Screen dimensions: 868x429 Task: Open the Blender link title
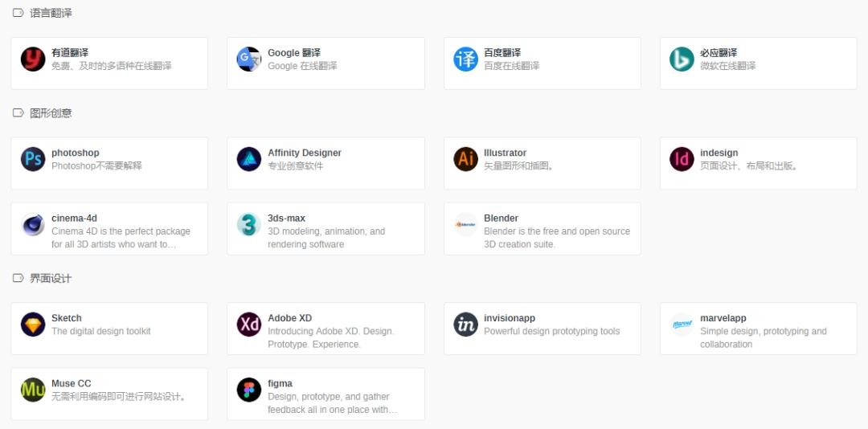[x=501, y=219]
